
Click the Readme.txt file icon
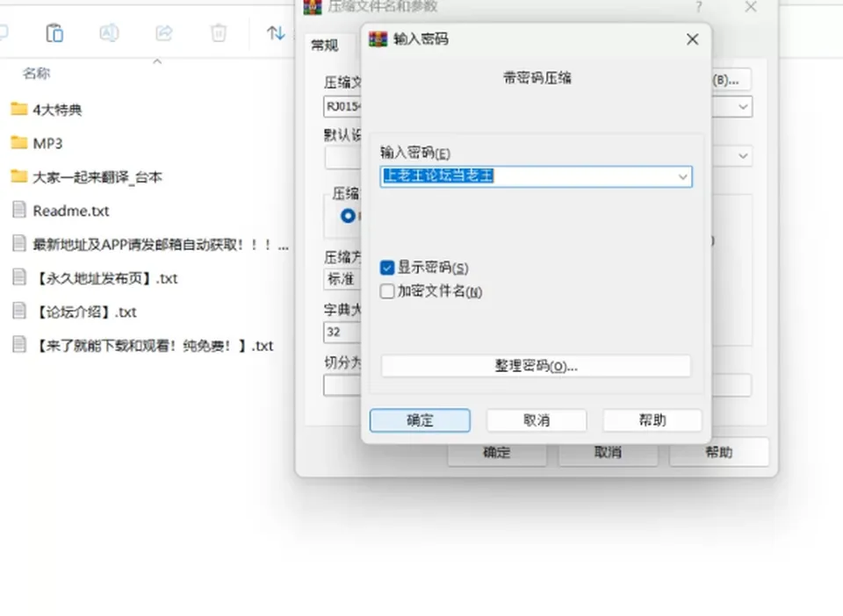(18, 210)
